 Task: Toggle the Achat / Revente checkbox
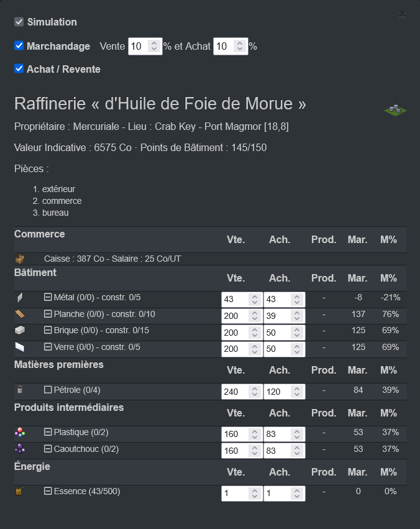click(x=19, y=69)
